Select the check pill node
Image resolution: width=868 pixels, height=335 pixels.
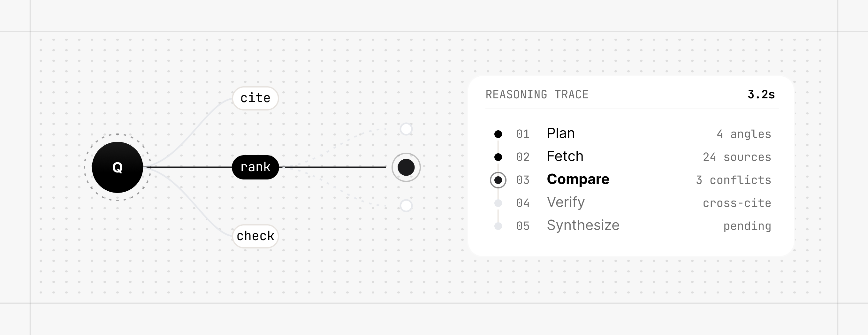coord(255,236)
